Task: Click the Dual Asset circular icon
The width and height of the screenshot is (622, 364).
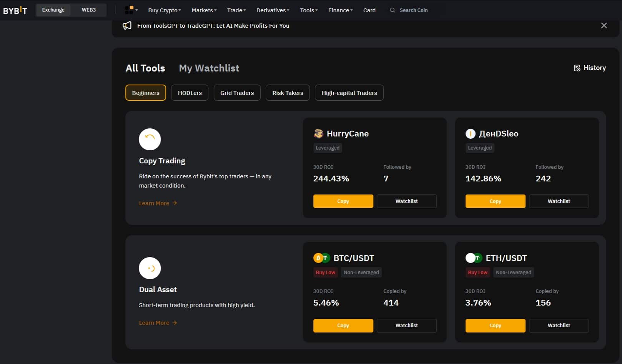Action: coord(150,268)
